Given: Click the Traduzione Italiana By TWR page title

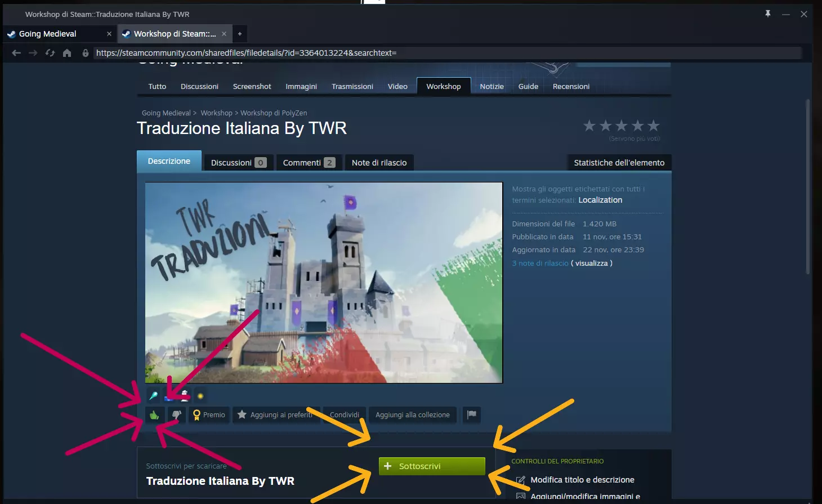Looking at the screenshot, I should 242,128.
